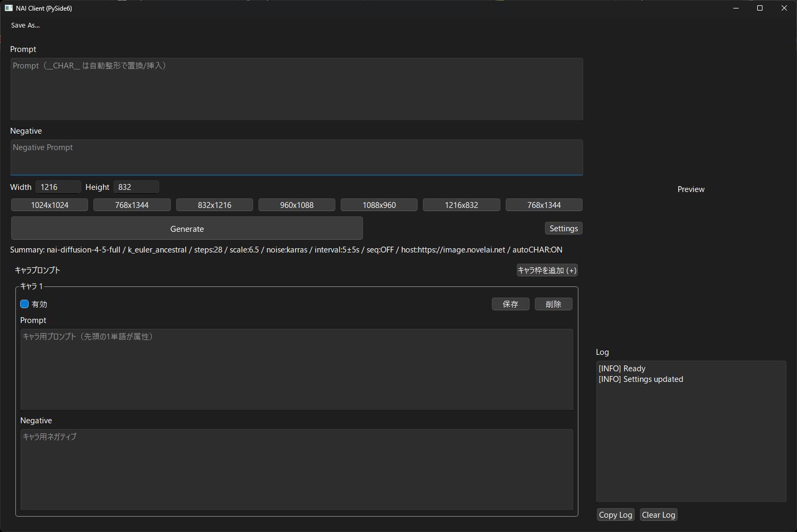Select the Height input showing 832
This screenshot has width=797, height=532.
pos(136,187)
